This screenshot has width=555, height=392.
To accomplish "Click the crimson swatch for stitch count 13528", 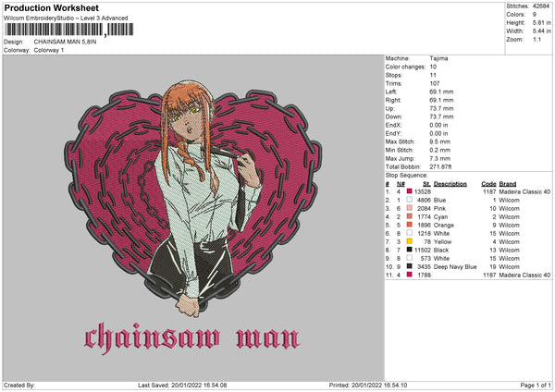I will (409, 191).
